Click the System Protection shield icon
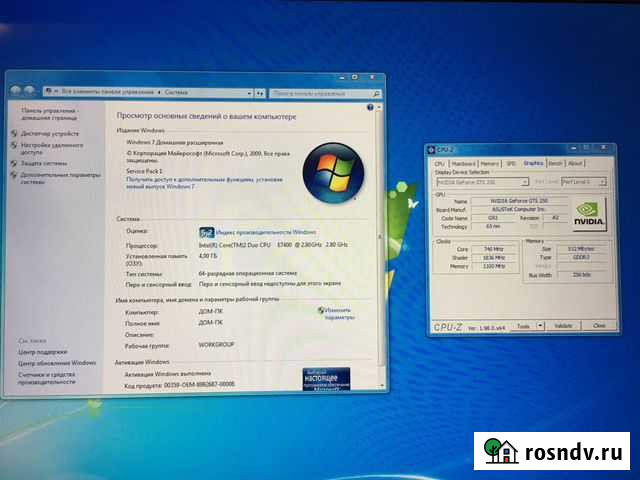This screenshot has height=480, width=640. tap(13, 162)
